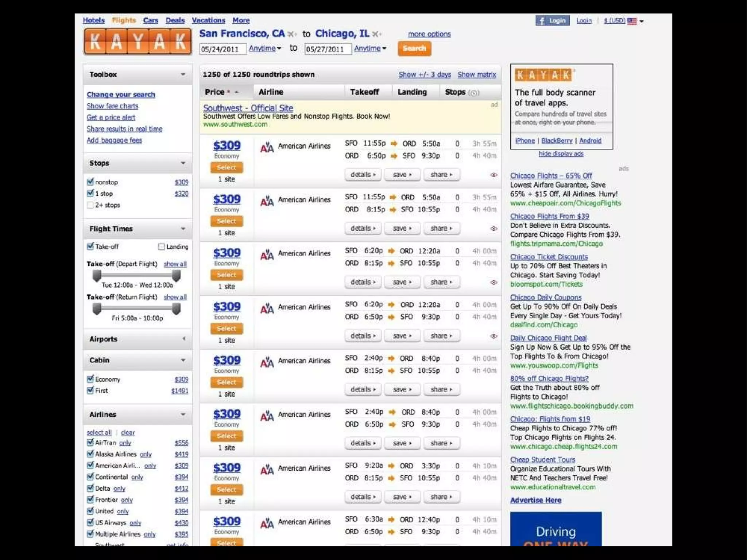Enable the Landing flight times checkbox
This screenshot has height=560, width=747.
(161, 247)
